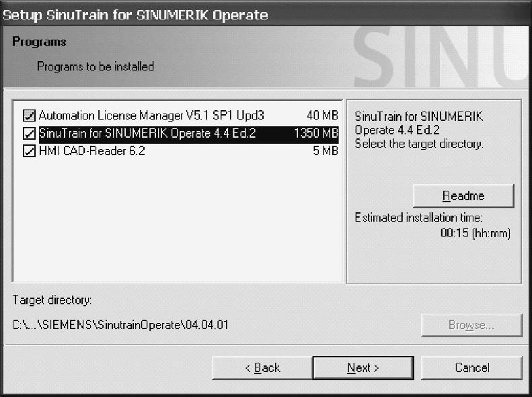Cancel the SinuTrain setup
This screenshot has height=397, width=532.
coord(471,367)
